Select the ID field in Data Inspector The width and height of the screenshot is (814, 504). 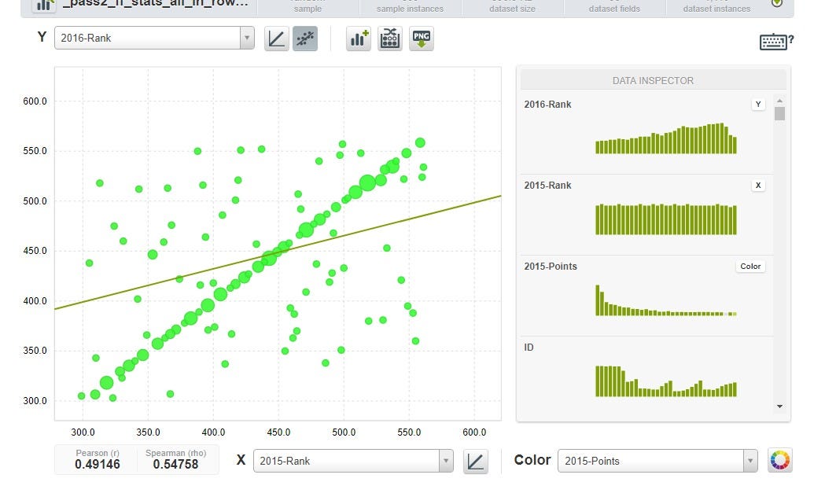[x=529, y=348]
